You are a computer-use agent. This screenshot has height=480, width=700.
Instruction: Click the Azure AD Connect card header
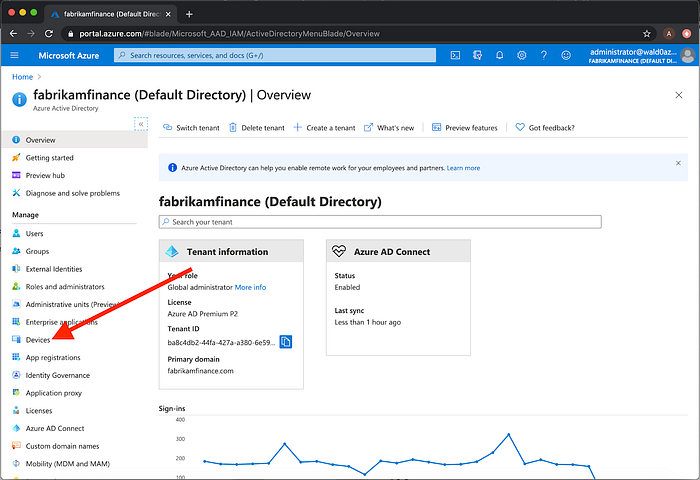coord(398,251)
